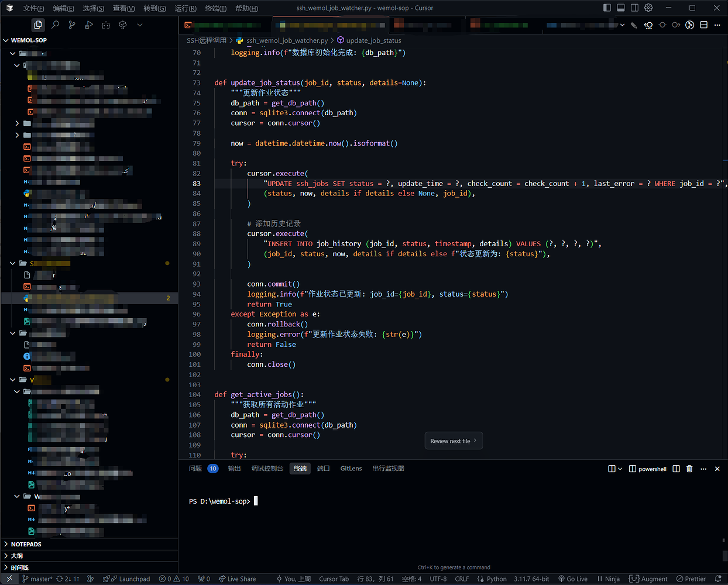728x585 pixels.
Task: Click the master* git branch status
Action: point(37,579)
